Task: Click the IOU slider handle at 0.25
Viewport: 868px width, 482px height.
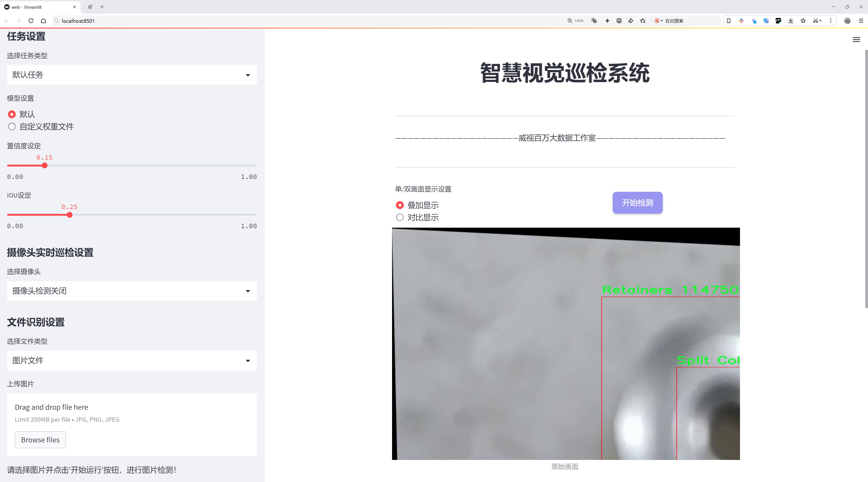Action: (x=69, y=215)
